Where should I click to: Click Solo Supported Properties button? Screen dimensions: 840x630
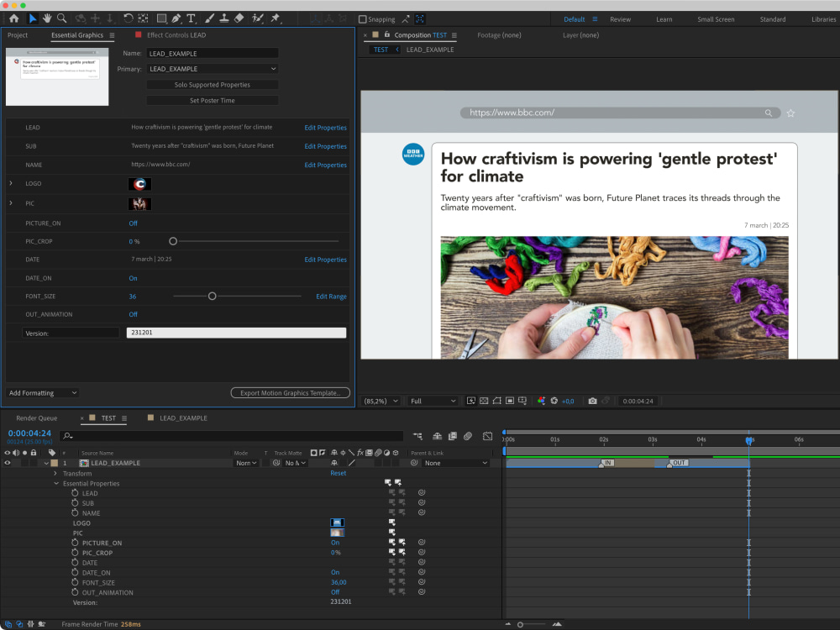click(213, 85)
